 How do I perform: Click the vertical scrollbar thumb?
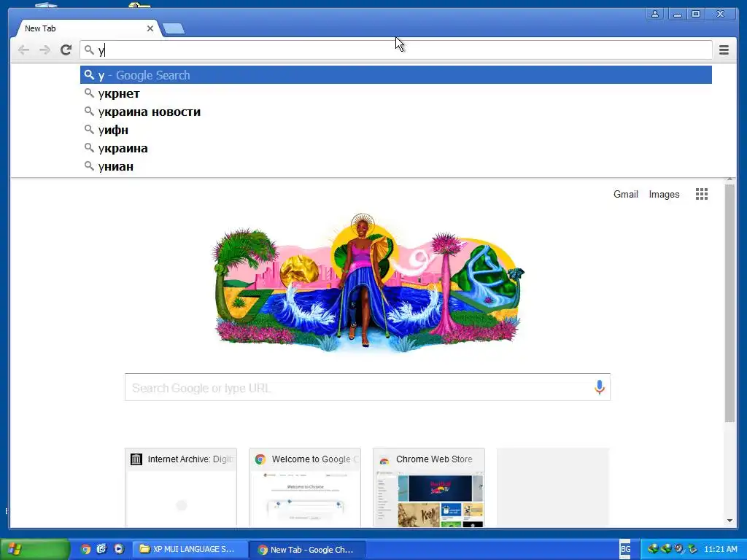(x=729, y=303)
